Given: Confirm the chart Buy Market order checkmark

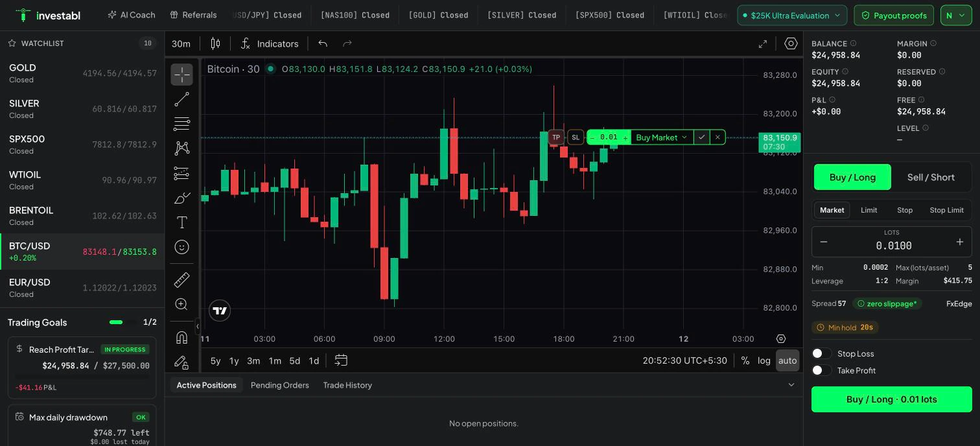Looking at the screenshot, I should [x=701, y=137].
